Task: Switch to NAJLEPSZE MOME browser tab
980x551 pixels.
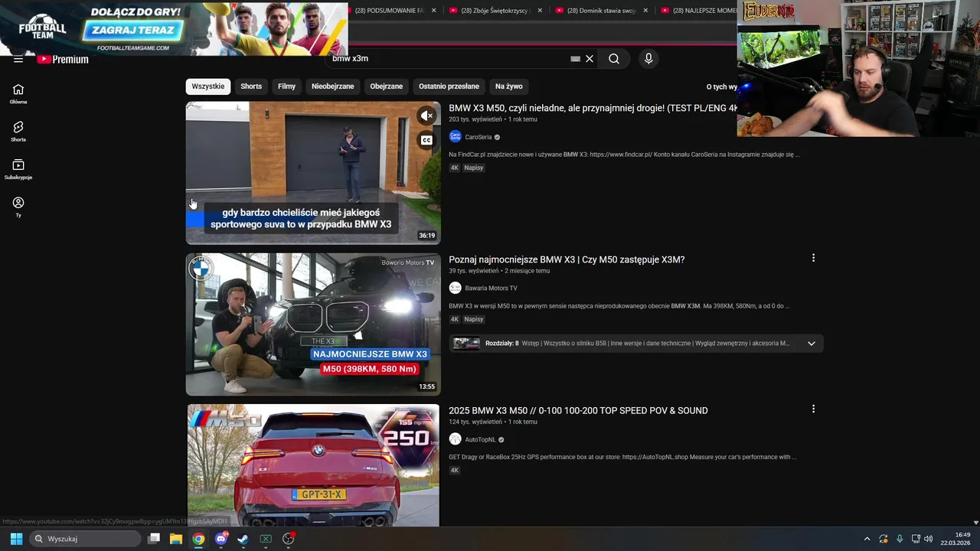Action: point(698,11)
